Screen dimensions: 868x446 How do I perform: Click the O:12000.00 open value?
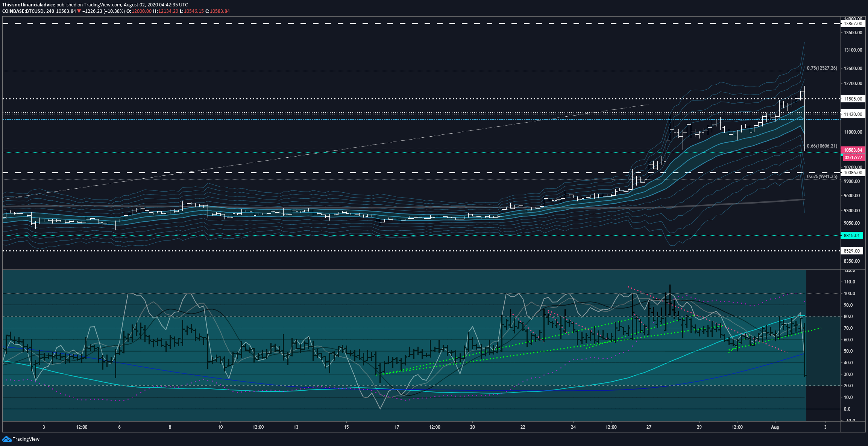point(139,11)
